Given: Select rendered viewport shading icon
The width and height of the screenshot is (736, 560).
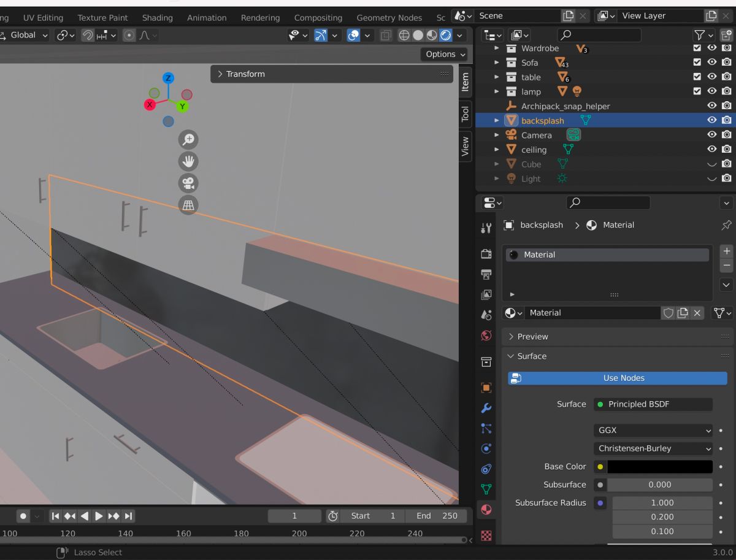Looking at the screenshot, I should point(446,35).
